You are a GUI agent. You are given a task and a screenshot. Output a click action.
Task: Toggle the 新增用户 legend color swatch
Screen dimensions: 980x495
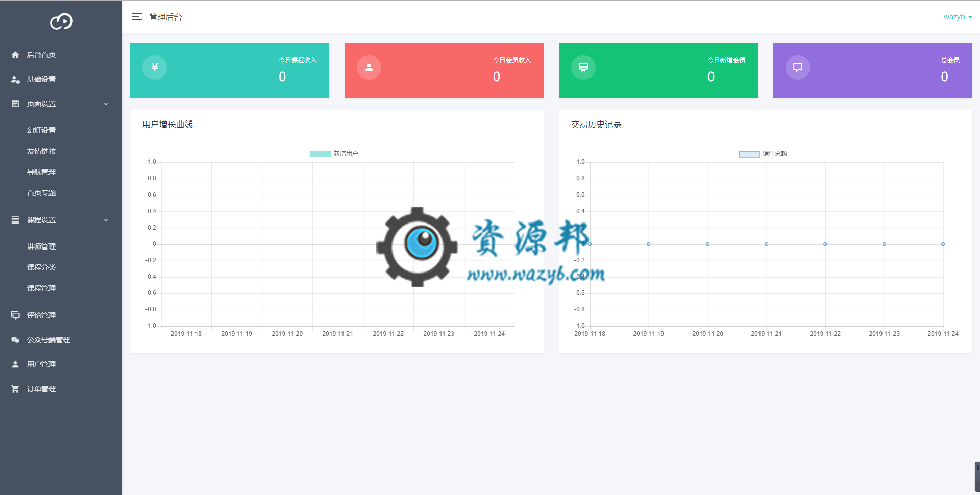[x=321, y=154]
